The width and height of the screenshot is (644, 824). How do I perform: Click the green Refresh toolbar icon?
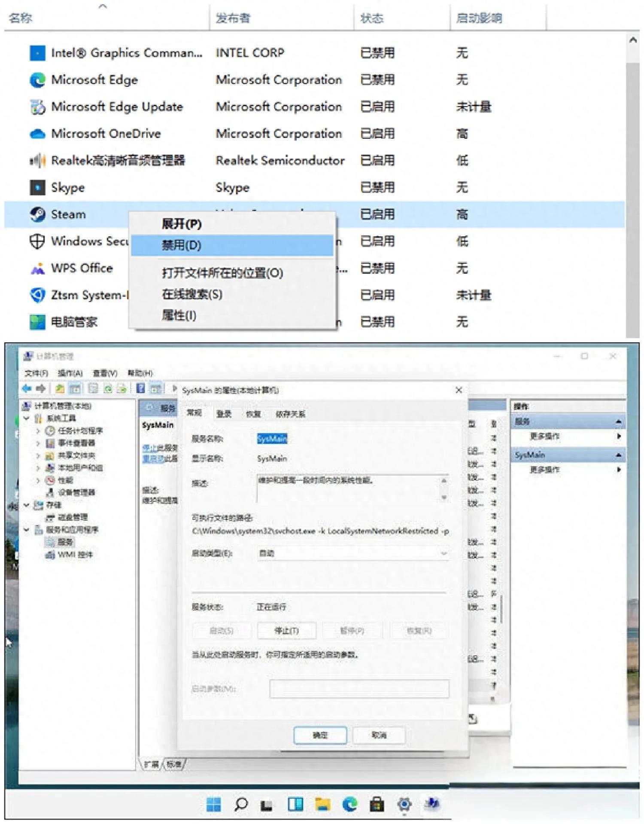click(x=108, y=389)
